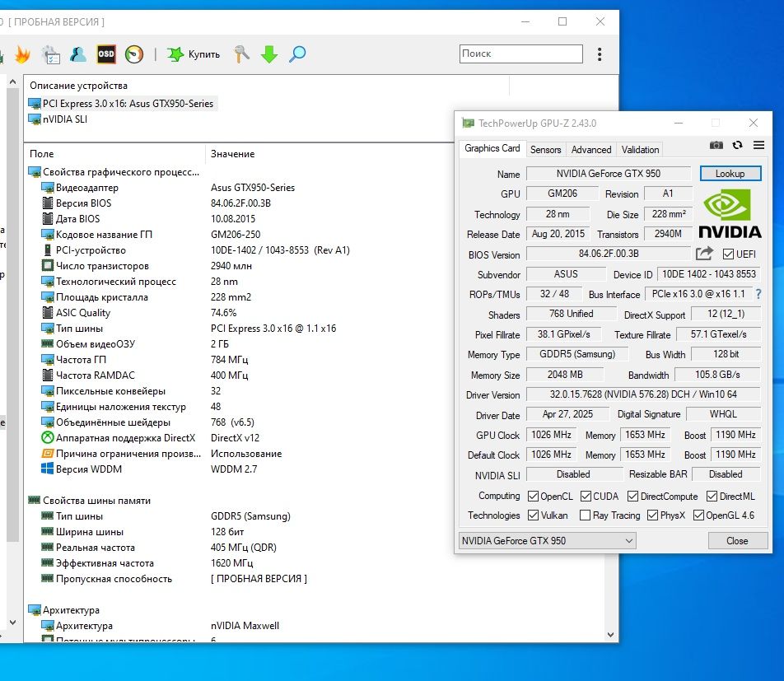Image resolution: width=784 pixels, height=681 pixels.
Task: Click the Купить buy button with star
Action: [194, 54]
